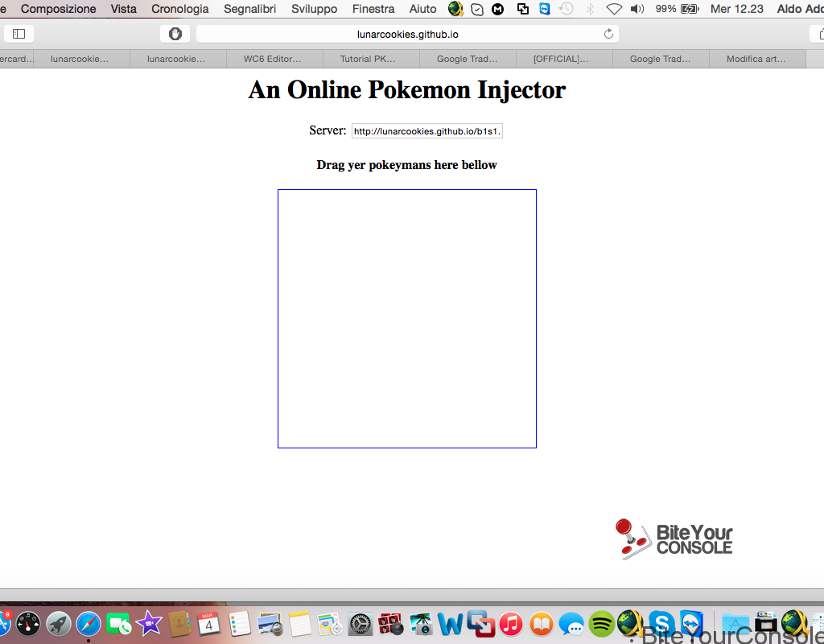Viewport: 824px width, 644px height.
Task: Click the An Online Pokemon Injector heading
Action: (x=406, y=90)
